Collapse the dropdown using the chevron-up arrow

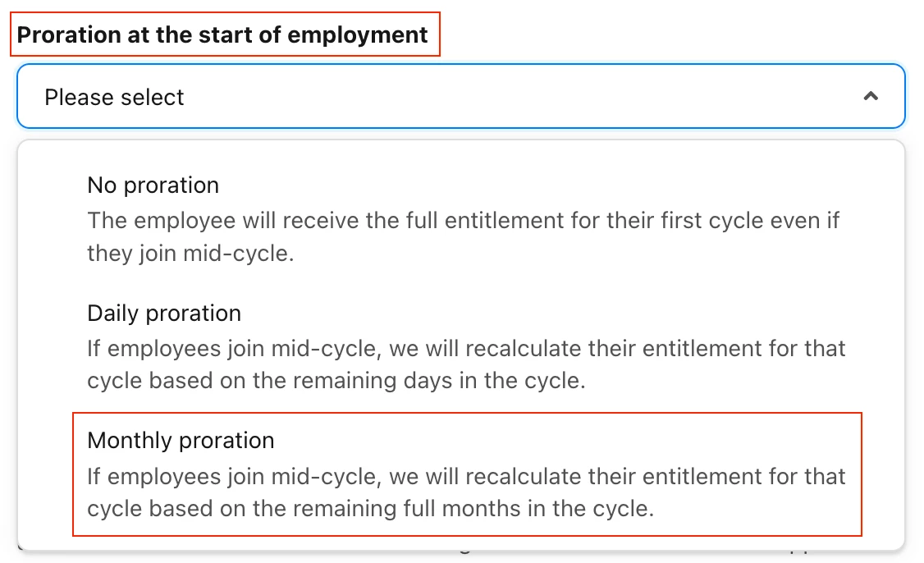pos(871,96)
